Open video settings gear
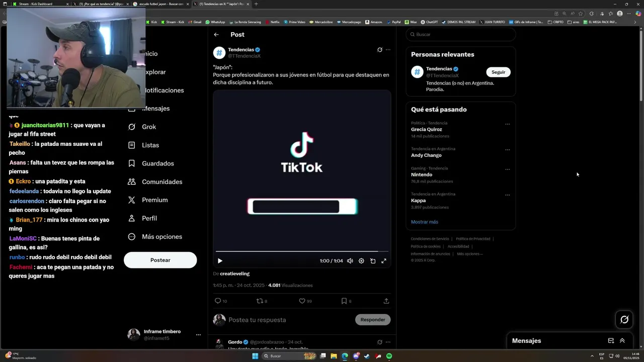The width and height of the screenshot is (644, 362). 361,261
